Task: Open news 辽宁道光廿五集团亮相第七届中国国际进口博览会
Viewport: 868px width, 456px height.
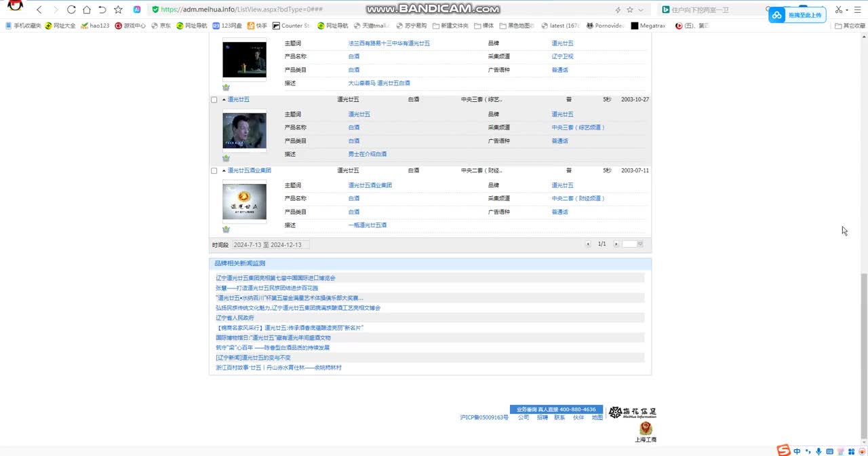Action: click(275, 278)
